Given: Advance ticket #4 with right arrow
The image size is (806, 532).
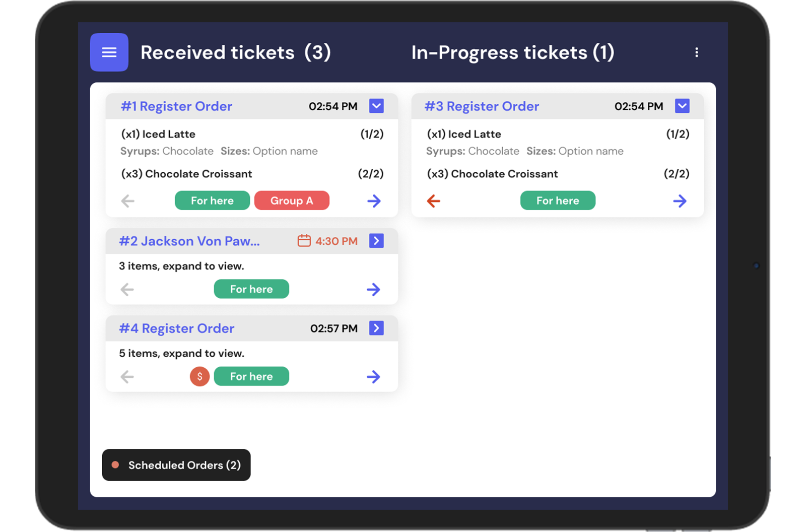Looking at the screenshot, I should click(x=373, y=376).
